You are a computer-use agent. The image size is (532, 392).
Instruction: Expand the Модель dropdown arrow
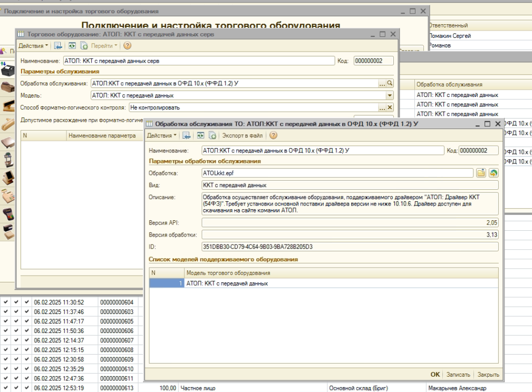click(390, 95)
